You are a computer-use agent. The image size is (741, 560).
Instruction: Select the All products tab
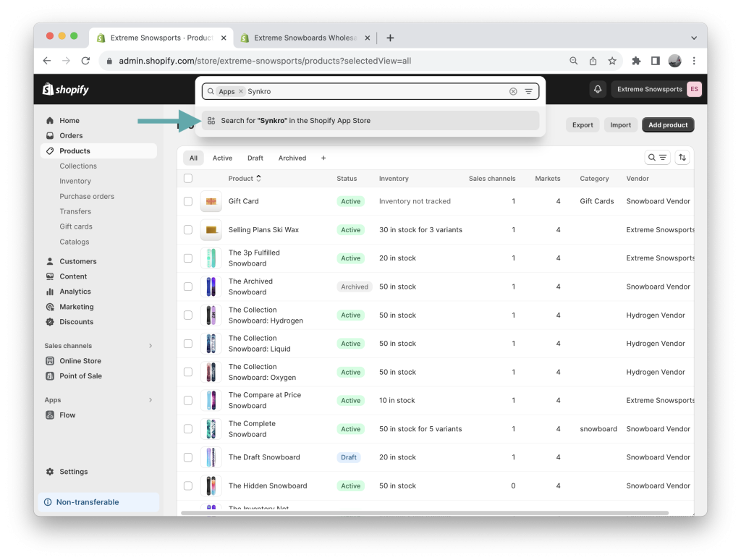[x=193, y=158]
